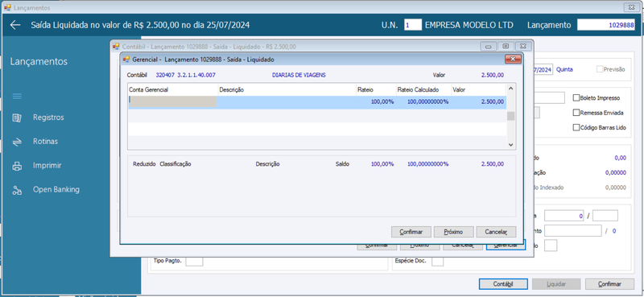Enable the Remessa Enviada checkbox

[576, 113]
